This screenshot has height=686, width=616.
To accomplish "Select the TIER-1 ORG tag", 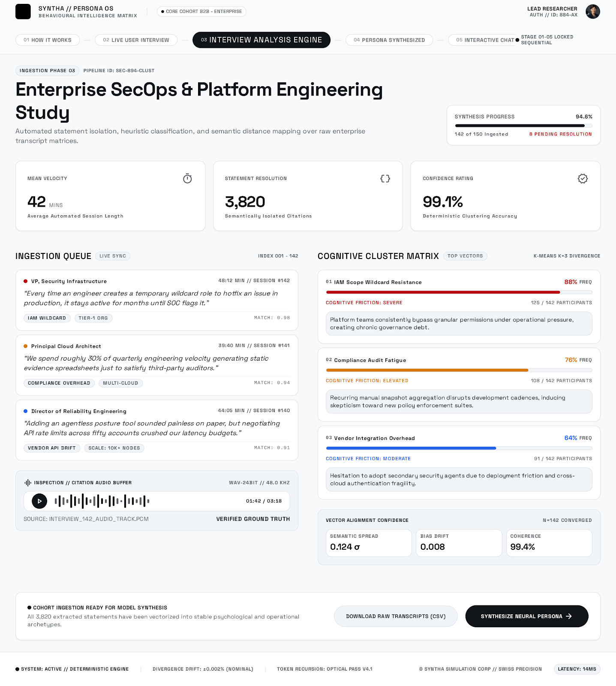I will [93, 318].
